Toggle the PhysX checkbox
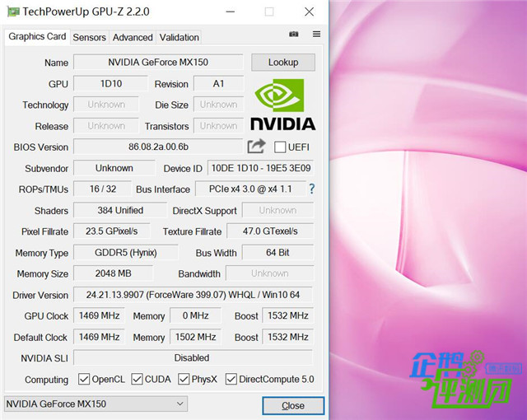The height and width of the screenshot is (420, 527). point(184,379)
